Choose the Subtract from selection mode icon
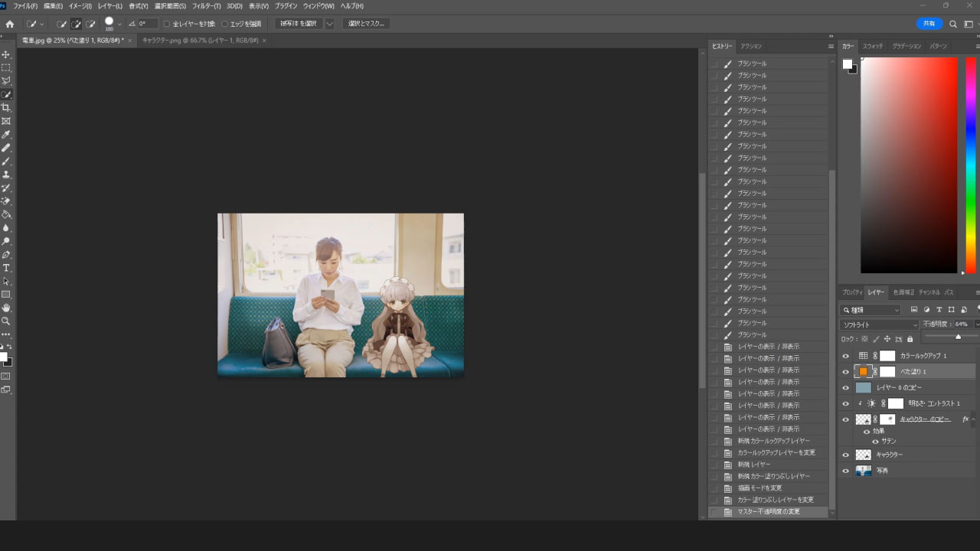980x551 pixels. coord(90,24)
